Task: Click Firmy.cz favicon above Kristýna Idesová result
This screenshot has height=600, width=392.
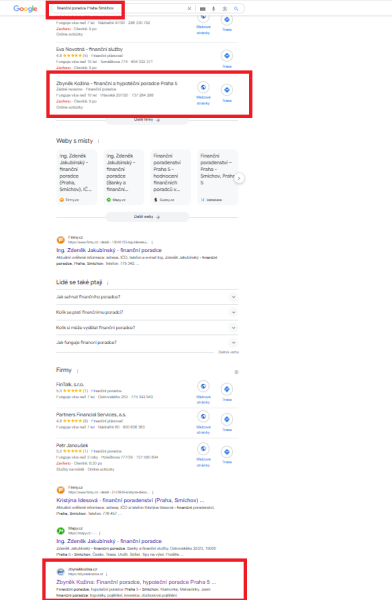Action: (x=60, y=490)
